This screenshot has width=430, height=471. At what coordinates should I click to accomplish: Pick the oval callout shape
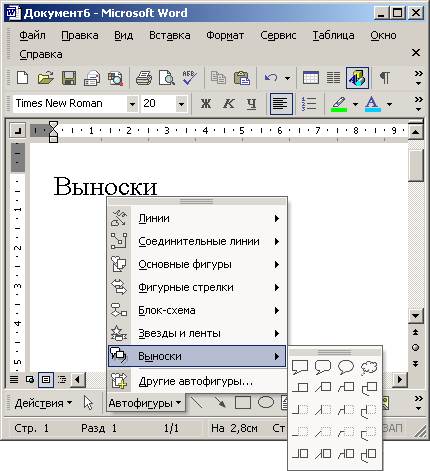click(x=346, y=367)
